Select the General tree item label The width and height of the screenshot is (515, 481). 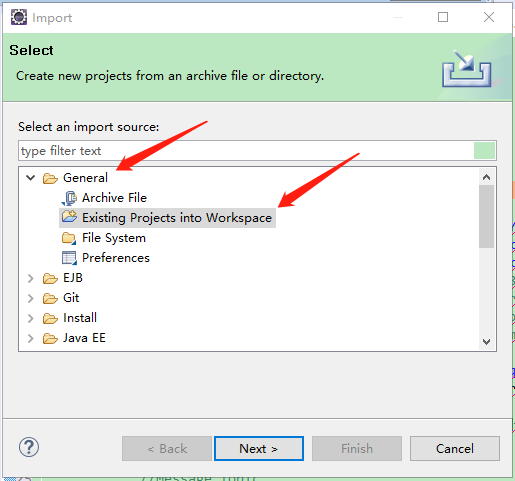click(x=85, y=178)
